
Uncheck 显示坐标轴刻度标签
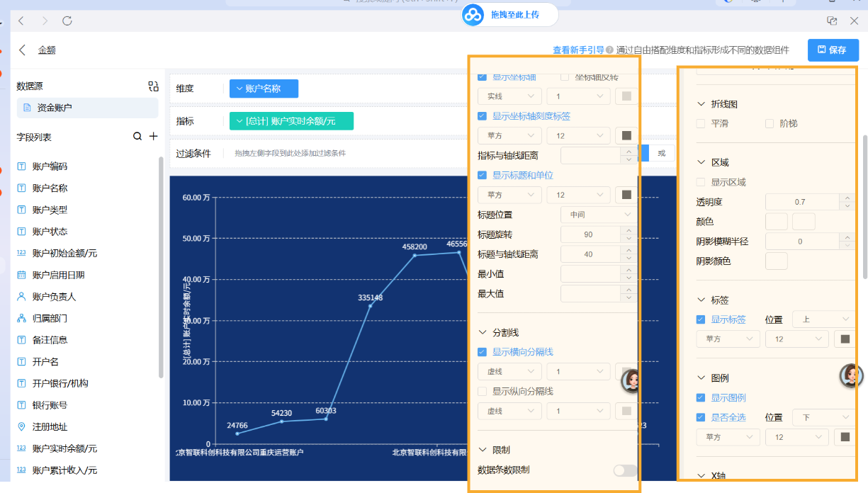tap(483, 116)
